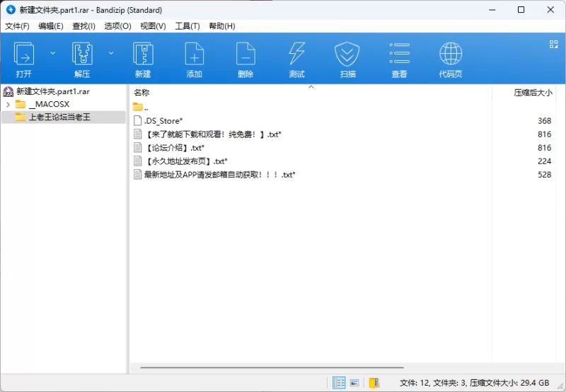Screen dimensions: 566x392
Task: Switch to details view icon in the status bar
Action: (x=339, y=383)
